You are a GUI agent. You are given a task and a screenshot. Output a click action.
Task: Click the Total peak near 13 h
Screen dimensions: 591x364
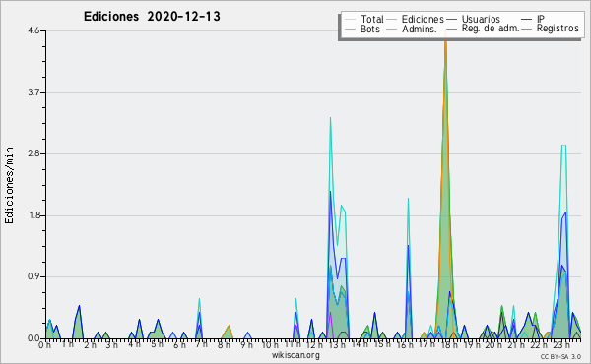(x=331, y=119)
